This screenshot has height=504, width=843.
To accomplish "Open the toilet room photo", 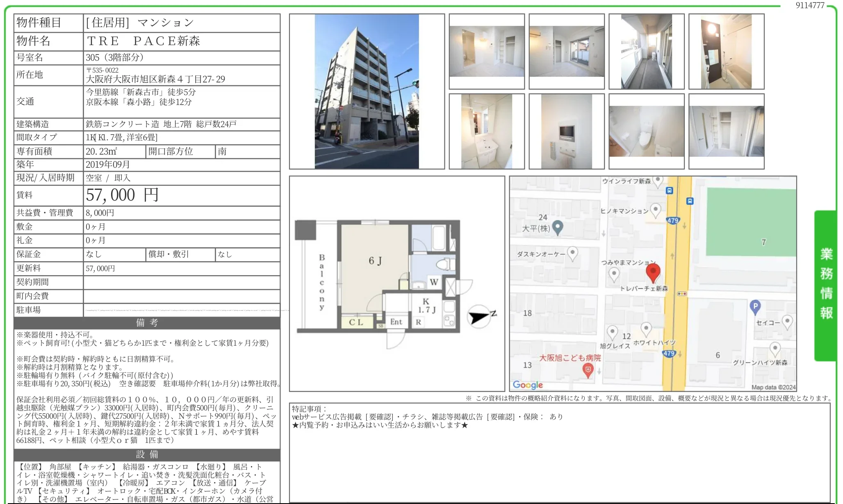I will [646, 131].
